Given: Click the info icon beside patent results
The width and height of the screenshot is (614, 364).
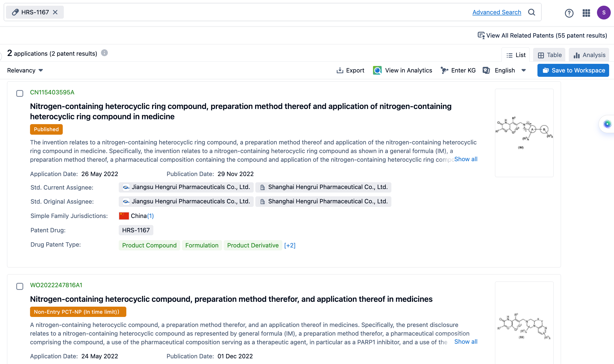Looking at the screenshot, I should [104, 53].
